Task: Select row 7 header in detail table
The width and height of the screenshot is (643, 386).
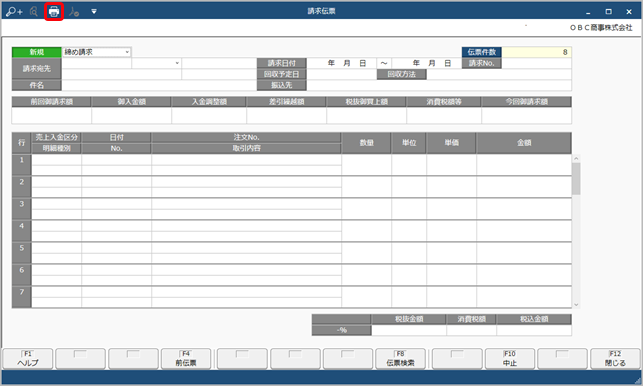Action: (22, 297)
